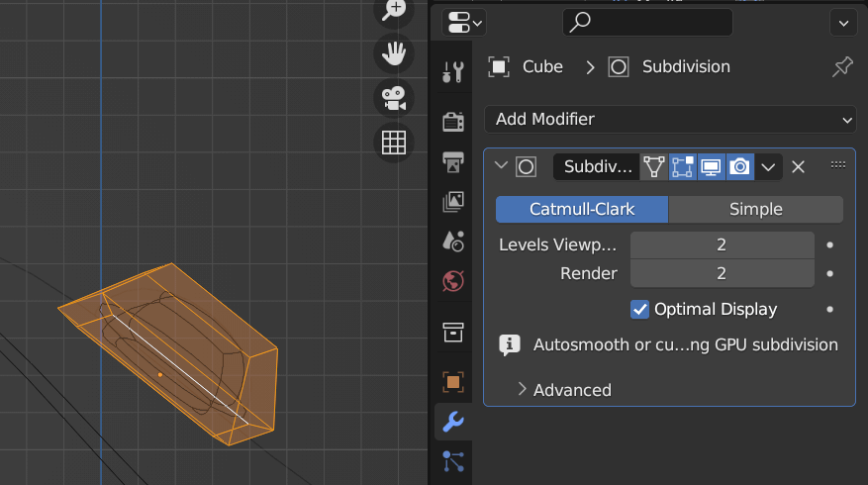
Task: Select the Modifier properties wrench tab
Action: coord(453,422)
